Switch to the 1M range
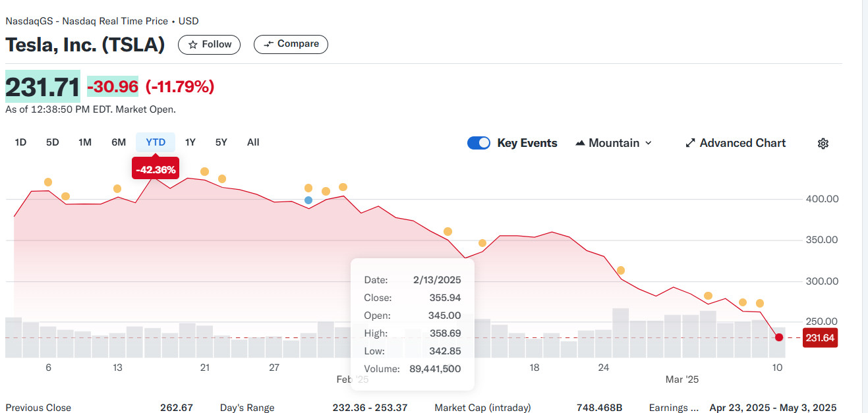 (x=85, y=142)
